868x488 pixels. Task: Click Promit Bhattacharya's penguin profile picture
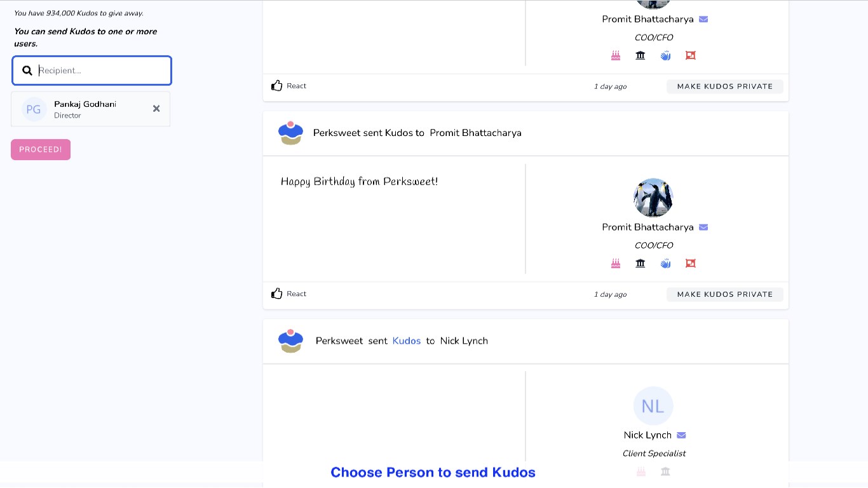653,198
